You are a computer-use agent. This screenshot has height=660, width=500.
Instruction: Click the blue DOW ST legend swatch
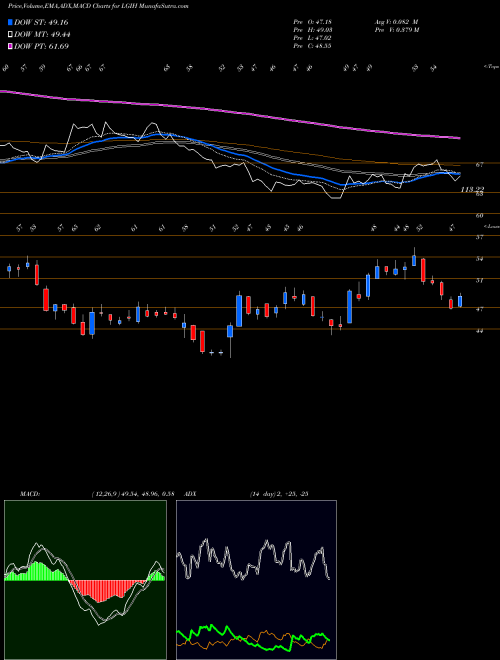(10, 22)
